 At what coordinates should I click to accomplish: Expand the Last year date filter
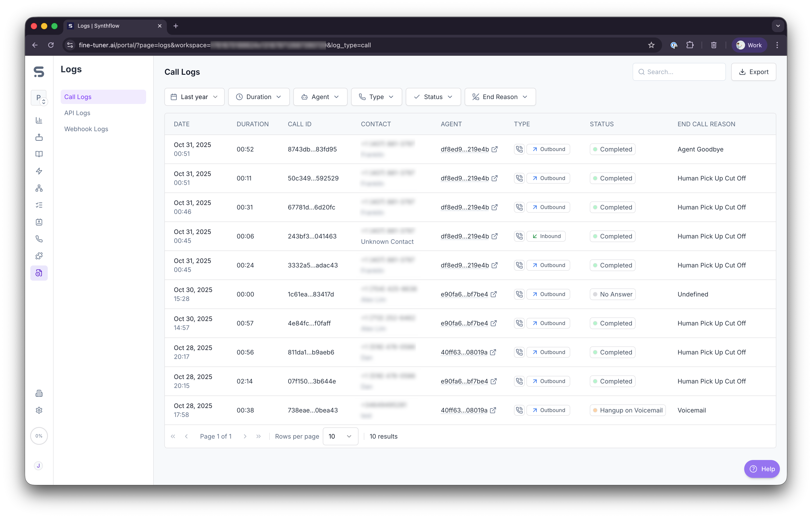(194, 97)
